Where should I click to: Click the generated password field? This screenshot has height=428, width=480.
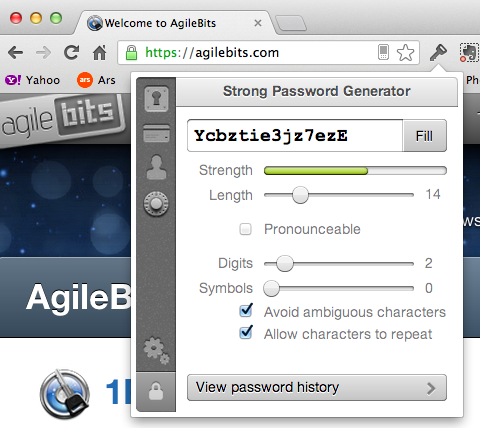point(295,136)
